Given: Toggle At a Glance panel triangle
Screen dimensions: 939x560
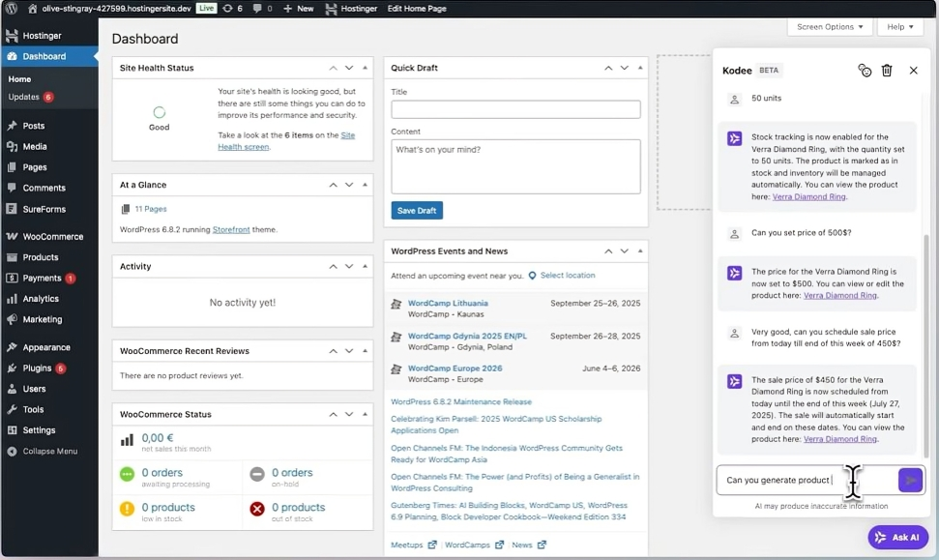Looking at the screenshot, I should (365, 185).
